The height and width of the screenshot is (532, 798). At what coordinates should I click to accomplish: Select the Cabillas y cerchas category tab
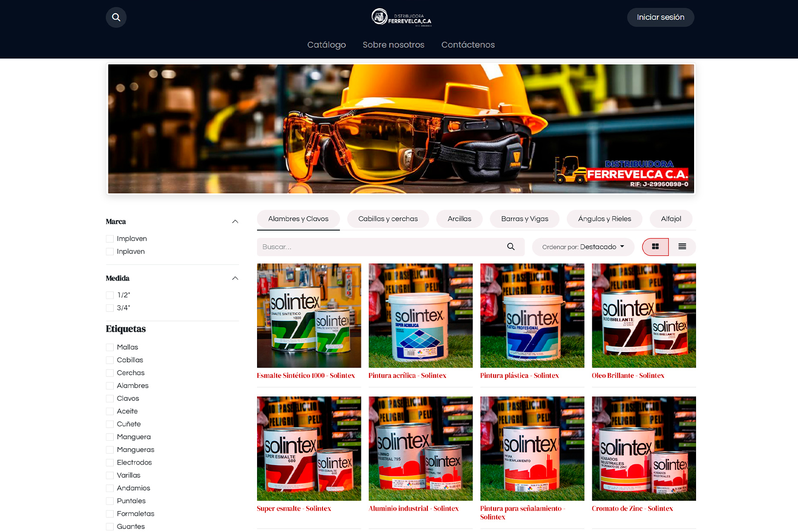pyautogui.click(x=388, y=219)
